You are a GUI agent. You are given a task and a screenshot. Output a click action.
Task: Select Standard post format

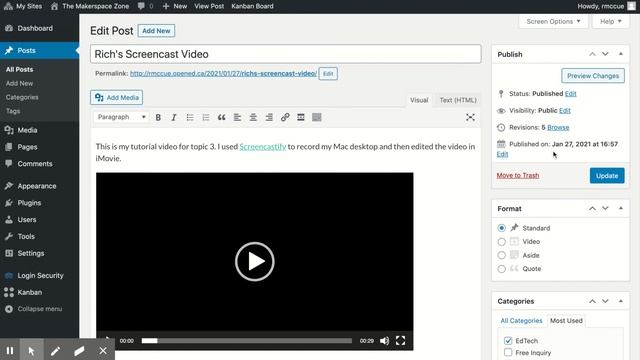pyautogui.click(x=502, y=228)
